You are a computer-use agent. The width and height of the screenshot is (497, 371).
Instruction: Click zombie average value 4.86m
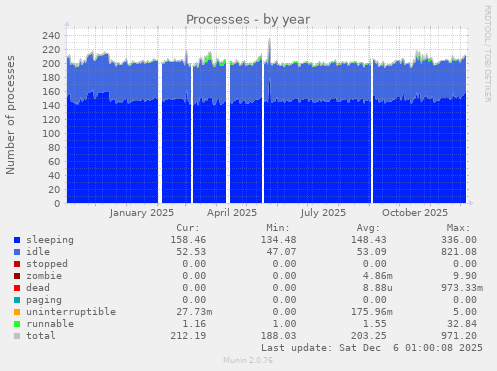pyautogui.click(x=378, y=276)
